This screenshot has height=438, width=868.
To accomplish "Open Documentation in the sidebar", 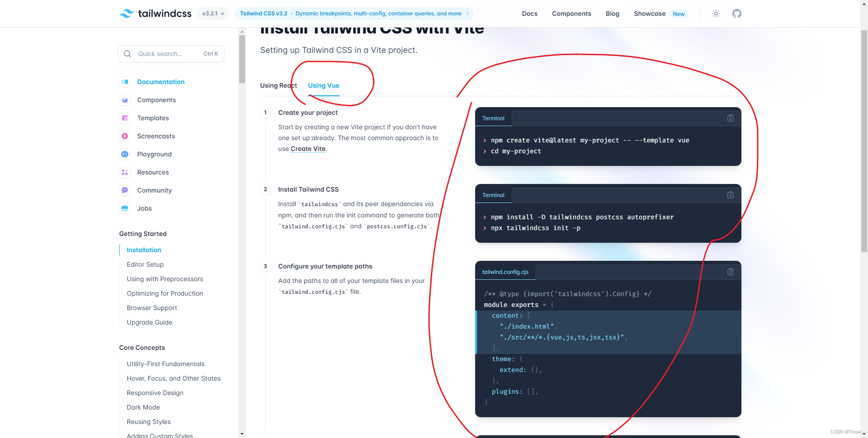I will [x=160, y=82].
